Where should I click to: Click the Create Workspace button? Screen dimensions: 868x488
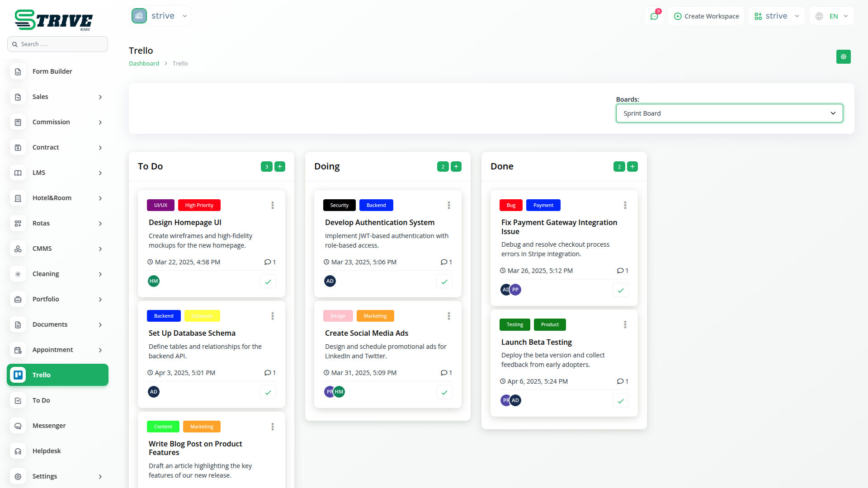706,16
